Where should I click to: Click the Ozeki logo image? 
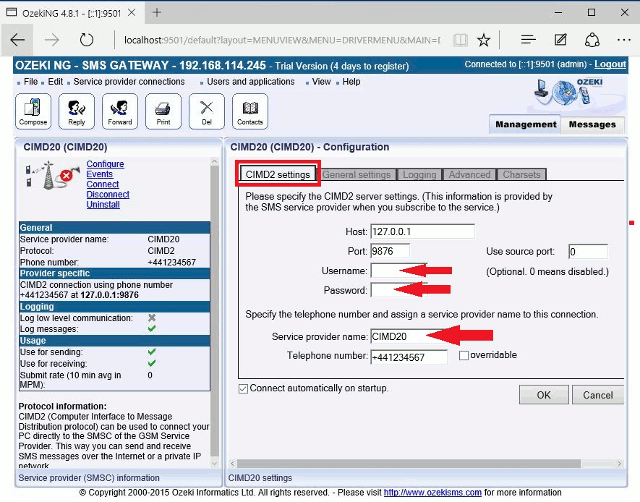coord(569,92)
